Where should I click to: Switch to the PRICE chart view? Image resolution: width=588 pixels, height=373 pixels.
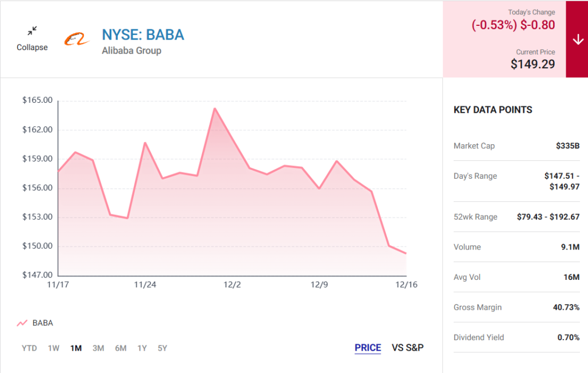coord(367,348)
